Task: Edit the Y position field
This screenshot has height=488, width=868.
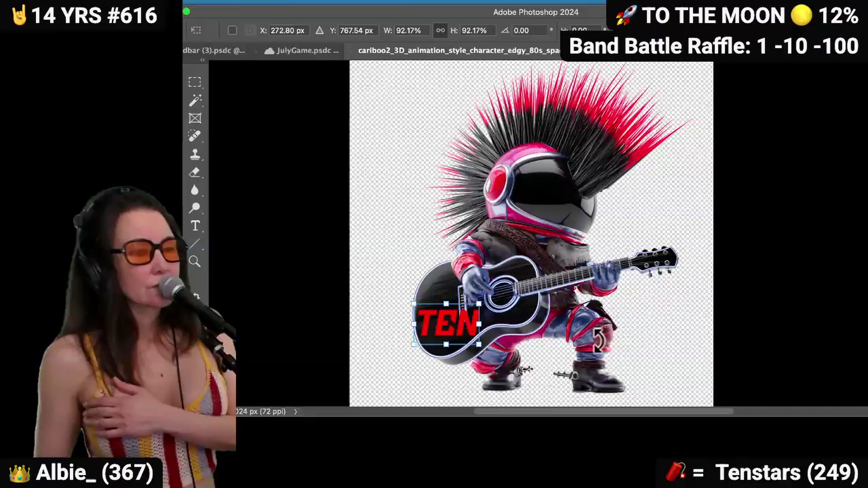Action: tap(357, 30)
